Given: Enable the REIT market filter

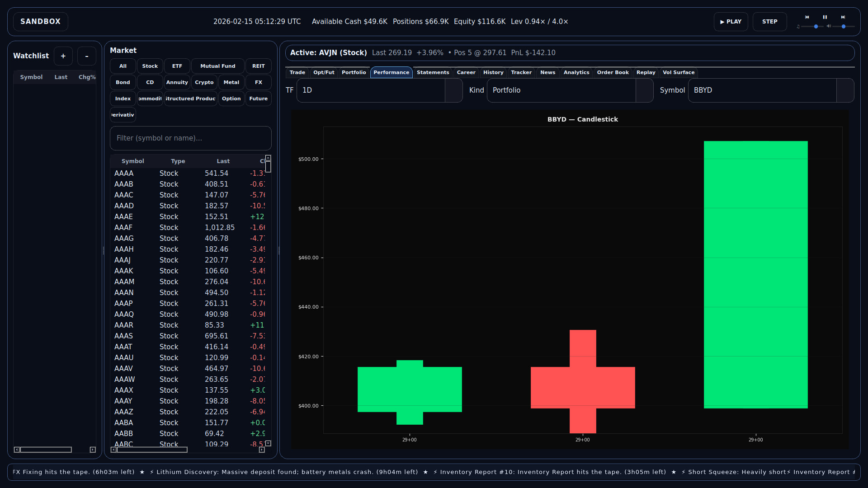Looking at the screenshot, I should pyautogui.click(x=258, y=66).
